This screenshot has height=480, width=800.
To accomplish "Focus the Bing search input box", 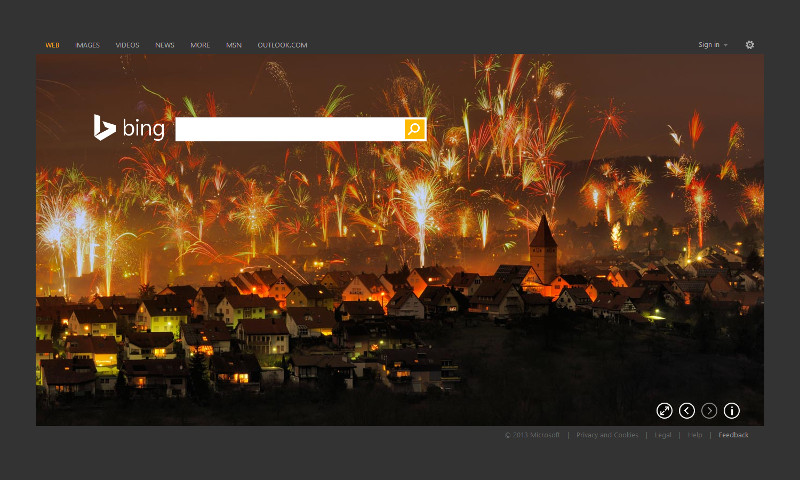I will tap(290, 129).
